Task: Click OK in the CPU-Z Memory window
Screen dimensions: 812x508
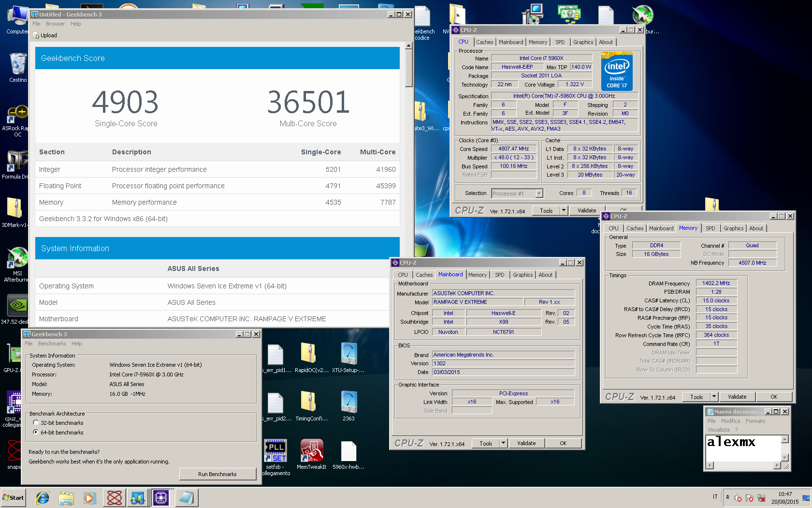Action: pyautogui.click(x=774, y=397)
